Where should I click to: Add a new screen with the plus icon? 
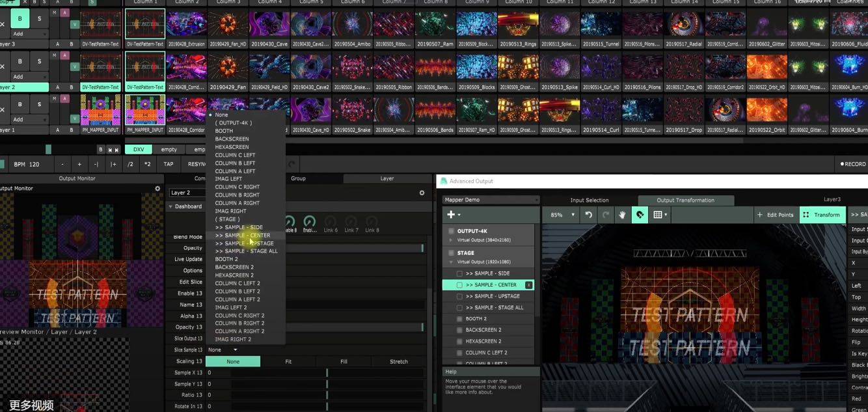pos(454,215)
